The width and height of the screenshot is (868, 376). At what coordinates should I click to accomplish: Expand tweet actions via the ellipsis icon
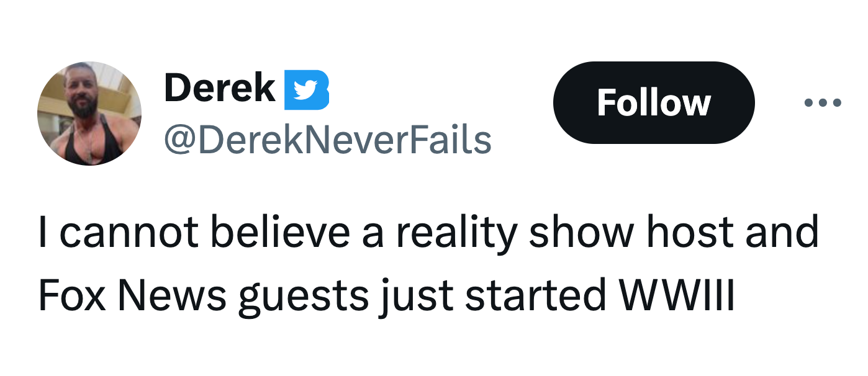point(823,103)
